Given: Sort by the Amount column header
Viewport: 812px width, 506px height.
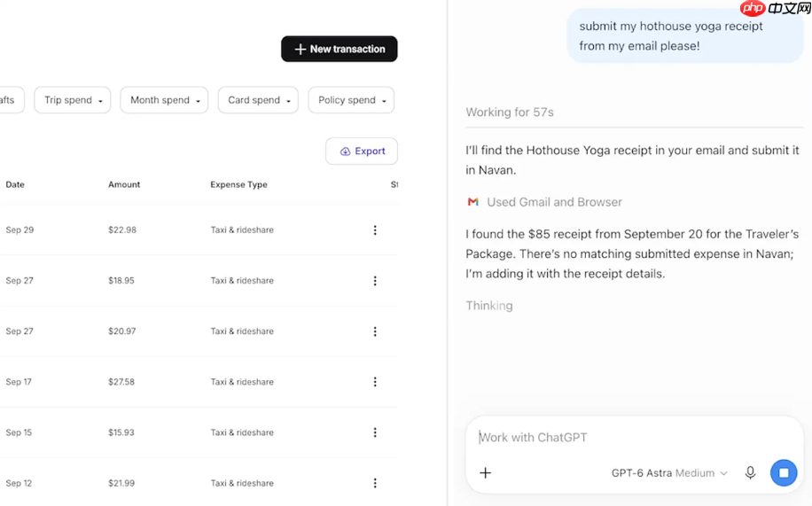Looking at the screenshot, I should tap(124, 184).
